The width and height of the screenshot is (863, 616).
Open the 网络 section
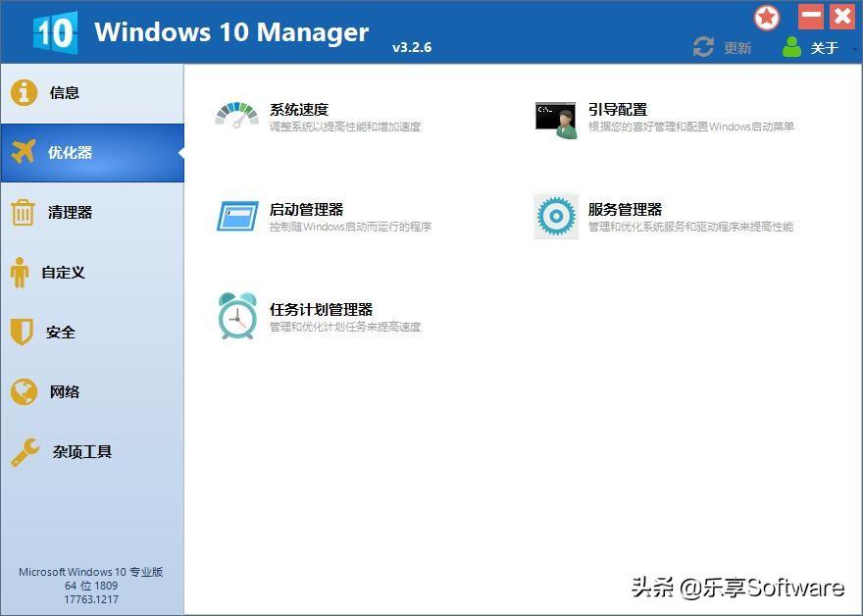tap(65, 392)
